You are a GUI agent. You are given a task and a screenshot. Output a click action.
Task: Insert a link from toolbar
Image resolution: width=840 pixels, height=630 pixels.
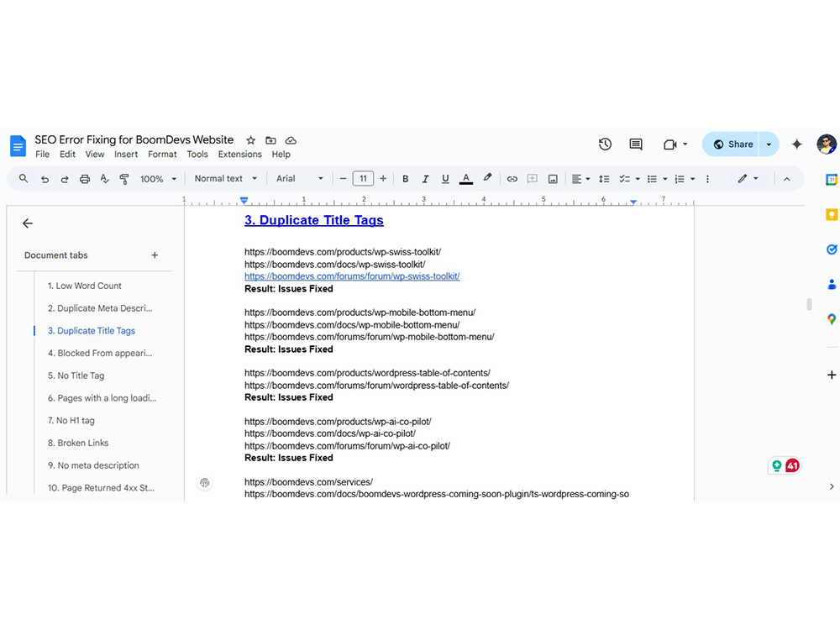(x=512, y=179)
